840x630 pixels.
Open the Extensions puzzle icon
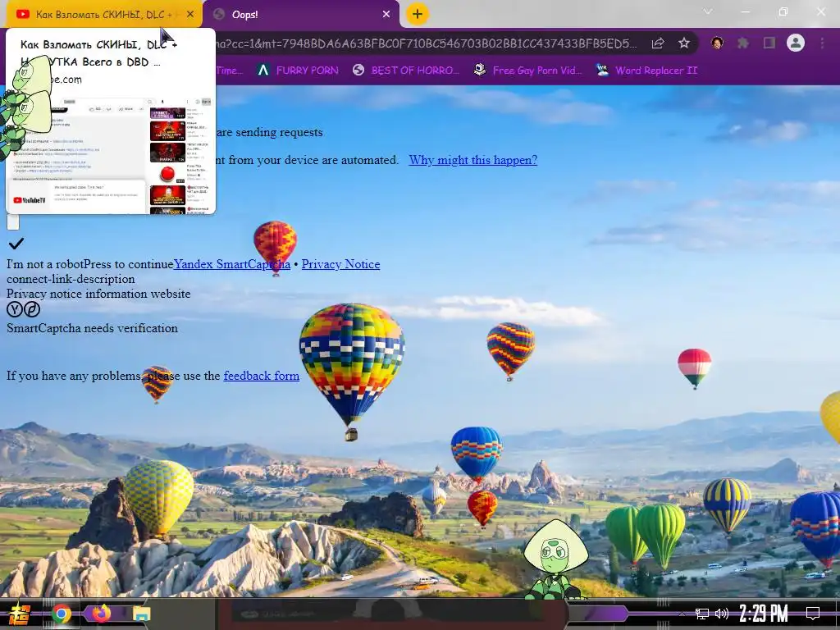(743, 43)
